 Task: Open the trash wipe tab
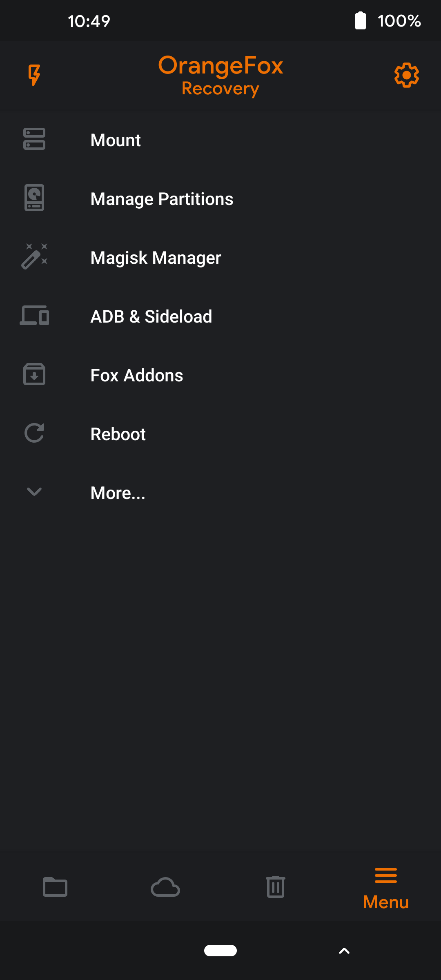276,887
